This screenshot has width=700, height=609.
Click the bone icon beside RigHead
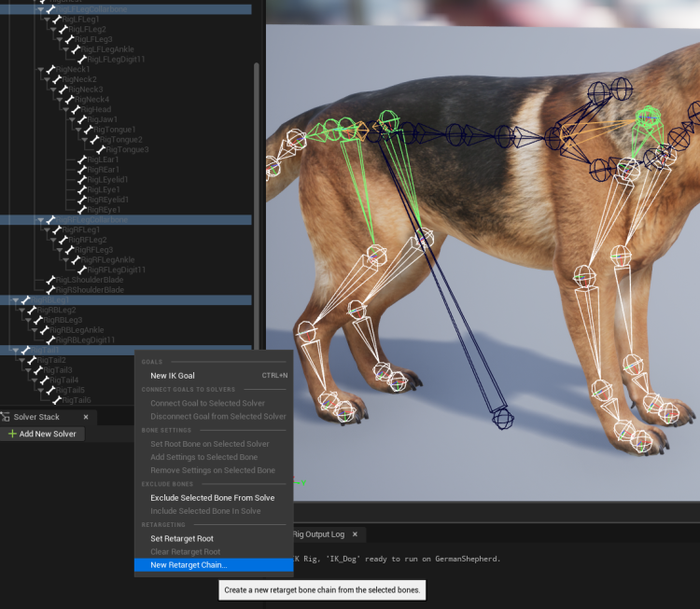coord(77,110)
